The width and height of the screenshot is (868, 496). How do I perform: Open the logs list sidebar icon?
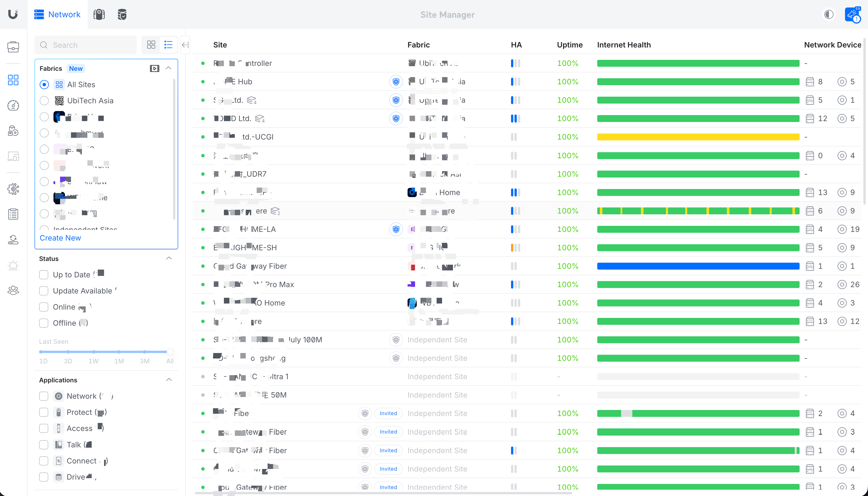pos(13,214)
